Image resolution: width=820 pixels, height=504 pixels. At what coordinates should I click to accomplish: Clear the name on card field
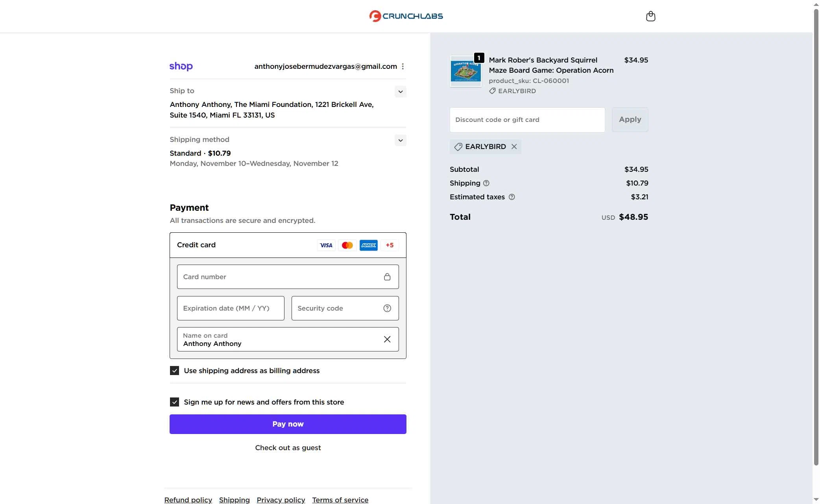point(387,339)
